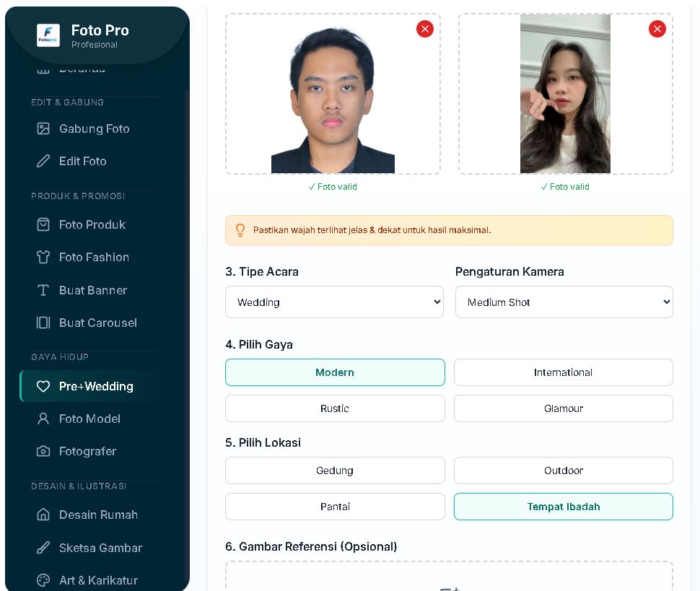Select Outdoor as the location
The image size is (700, 591).
pos(563,470)
